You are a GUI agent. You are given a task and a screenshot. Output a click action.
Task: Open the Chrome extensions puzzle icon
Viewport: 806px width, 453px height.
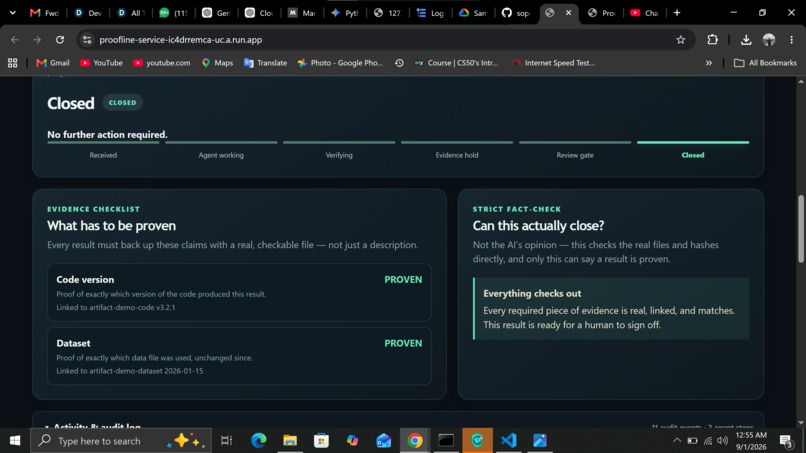[x=712, y=40]
